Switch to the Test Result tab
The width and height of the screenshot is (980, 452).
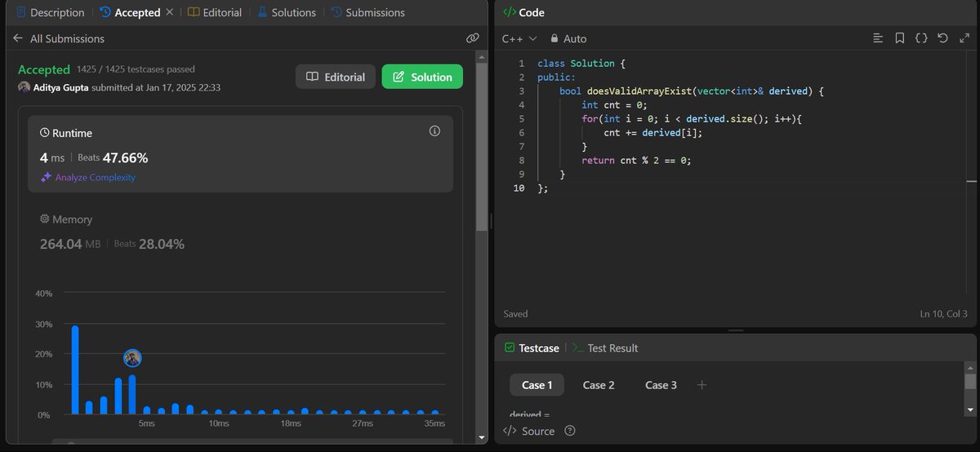(605, 348)
